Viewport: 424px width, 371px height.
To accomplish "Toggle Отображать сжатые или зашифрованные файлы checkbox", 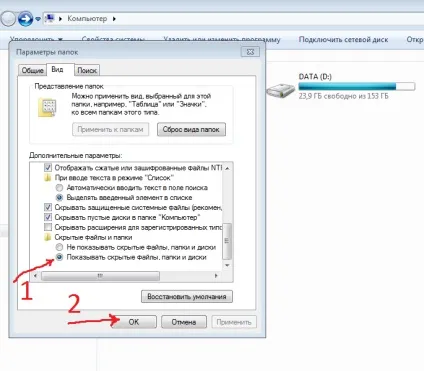I will pyautogui.click(x=48, y=168).
